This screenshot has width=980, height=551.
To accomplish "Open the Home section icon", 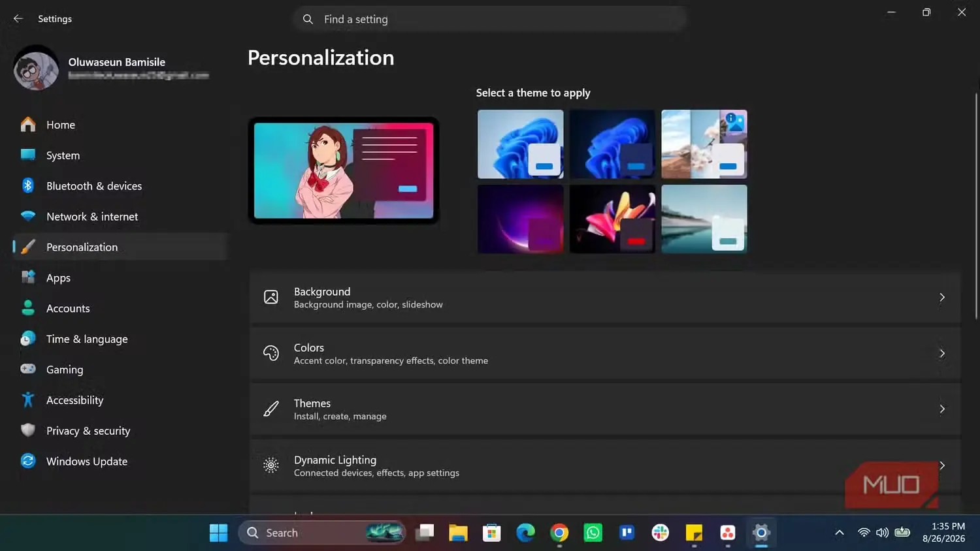I will pyautogui.click(x=28, y=125).
